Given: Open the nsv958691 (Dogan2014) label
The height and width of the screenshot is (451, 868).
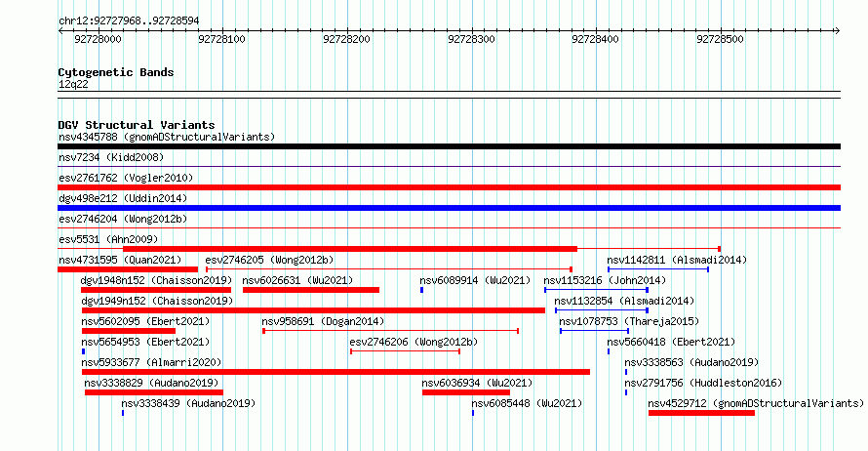Looking at the screenshot, I should [x=323, y=321].
